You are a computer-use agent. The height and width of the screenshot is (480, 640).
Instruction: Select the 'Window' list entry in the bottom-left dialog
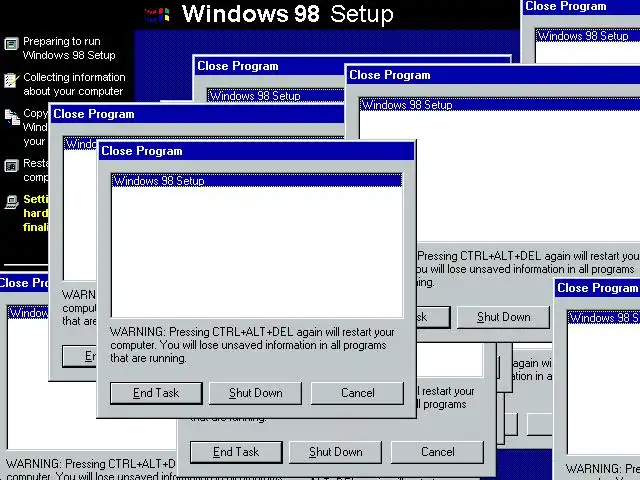click(28, 313)
